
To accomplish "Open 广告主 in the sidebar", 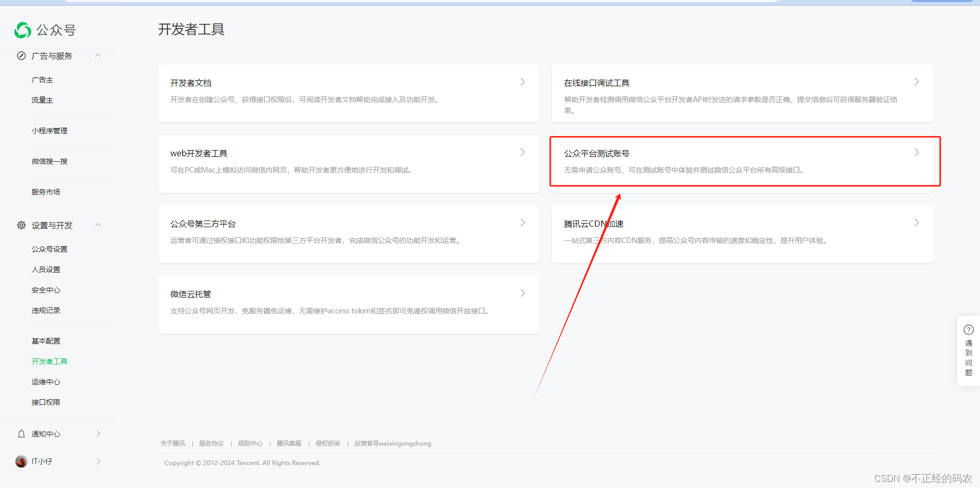I will tap(42, 80).
